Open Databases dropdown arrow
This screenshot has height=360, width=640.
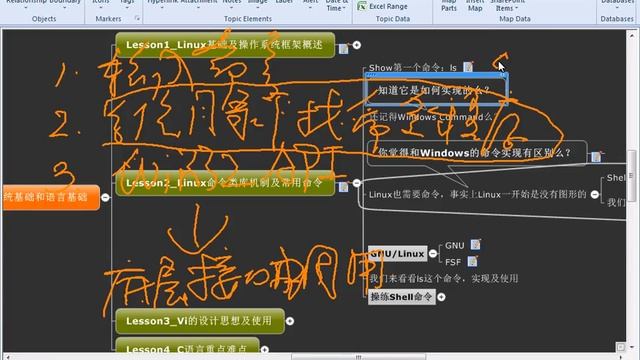click(617, 7)
